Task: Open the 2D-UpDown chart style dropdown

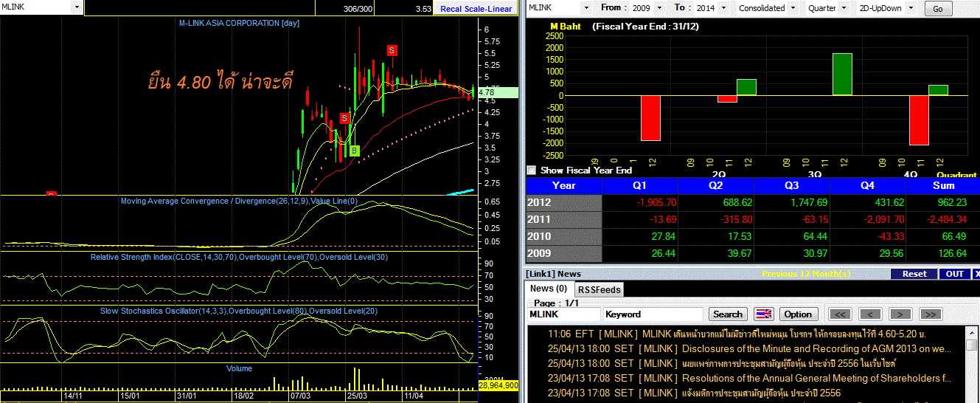Action: [x=911, y=7]
